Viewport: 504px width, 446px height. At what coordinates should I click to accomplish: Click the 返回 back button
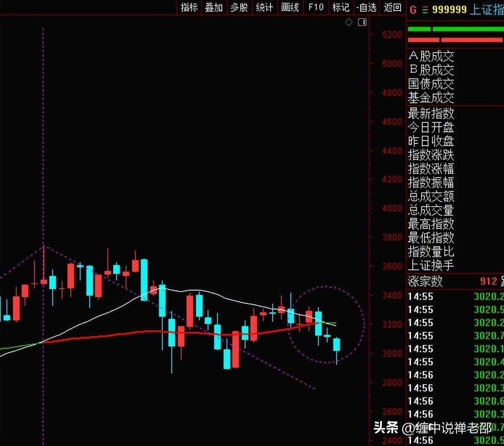[x=393, y=7]
